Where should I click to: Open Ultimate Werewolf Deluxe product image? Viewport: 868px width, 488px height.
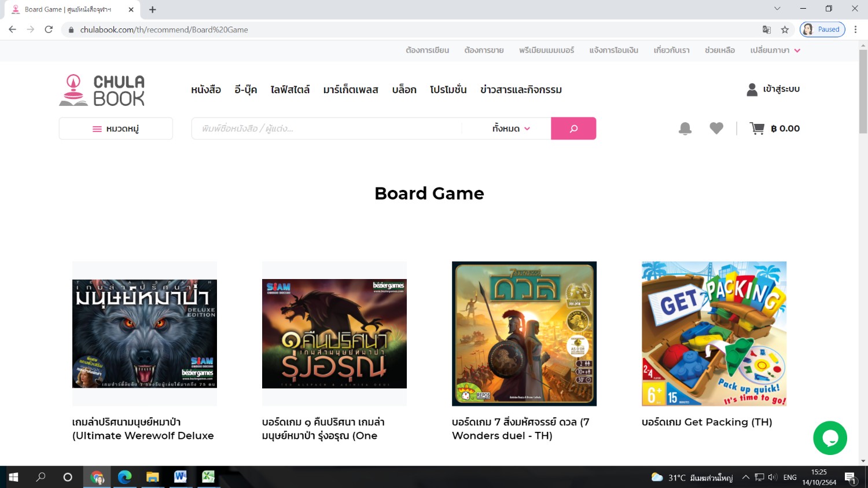[x=145, y=333]
